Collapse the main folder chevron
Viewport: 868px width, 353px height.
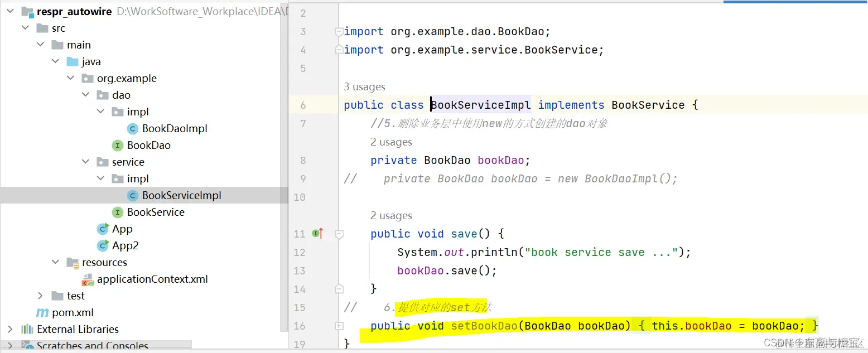[x=41, y=45]
